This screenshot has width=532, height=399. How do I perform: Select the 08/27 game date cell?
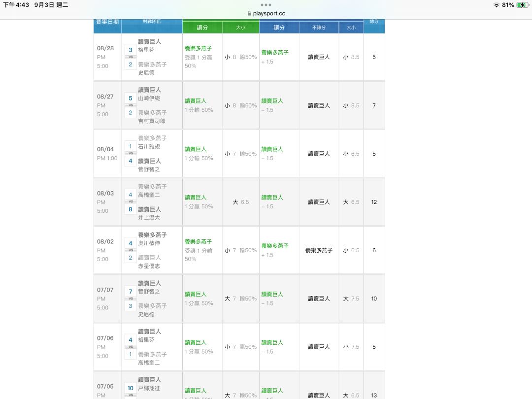pyautogui.click(x=107, y=105)
